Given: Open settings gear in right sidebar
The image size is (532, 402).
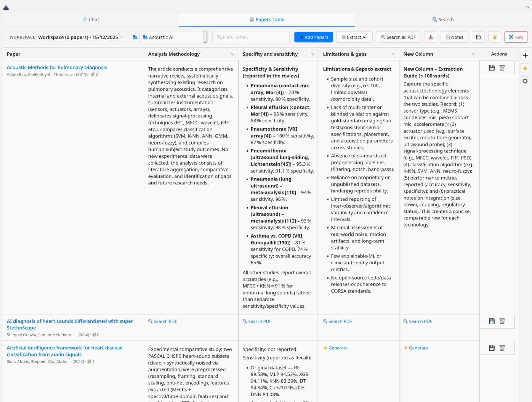Looking at the screenshot, I should [x=525, y=81].
